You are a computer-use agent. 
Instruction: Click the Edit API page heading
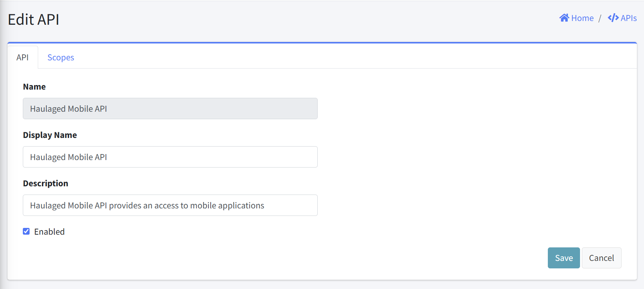point(34,19)
